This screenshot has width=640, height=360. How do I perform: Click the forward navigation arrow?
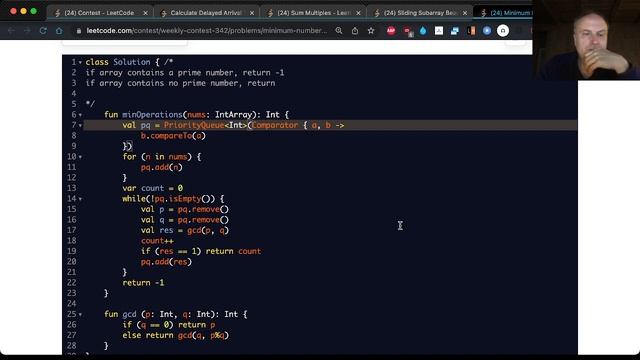27,31
